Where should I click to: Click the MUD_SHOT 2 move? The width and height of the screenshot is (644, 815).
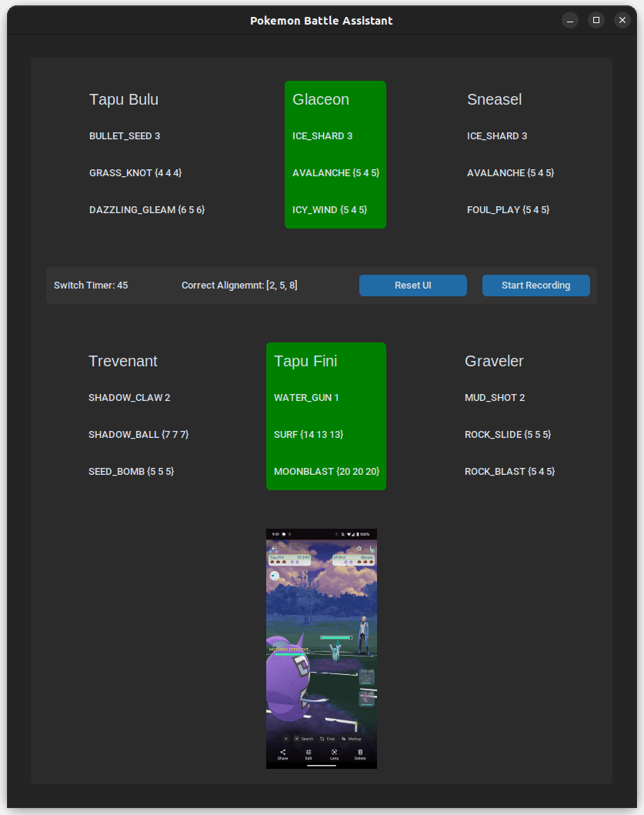point(495,398)
